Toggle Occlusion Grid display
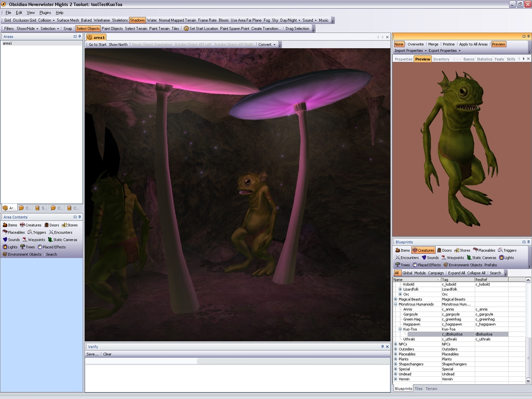This screenshot has width=532, height=399. (x=25, y=21)
